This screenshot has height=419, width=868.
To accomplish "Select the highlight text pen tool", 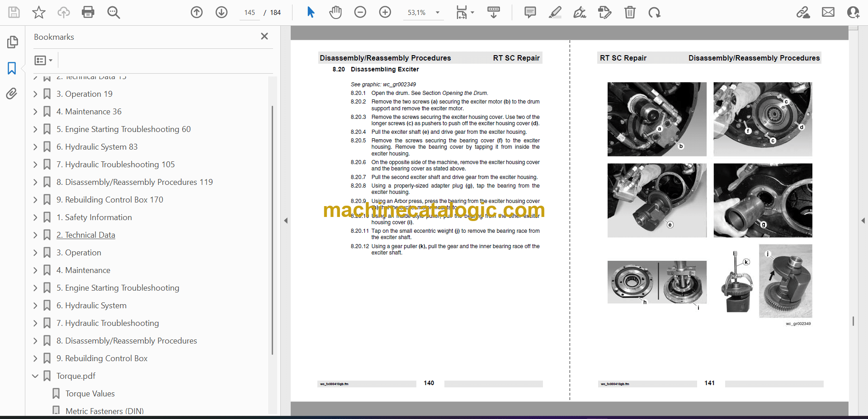I will 555,12.
